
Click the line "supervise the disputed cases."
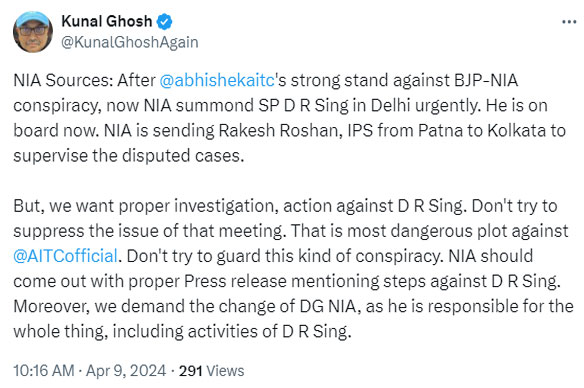(x=129, y=156)
